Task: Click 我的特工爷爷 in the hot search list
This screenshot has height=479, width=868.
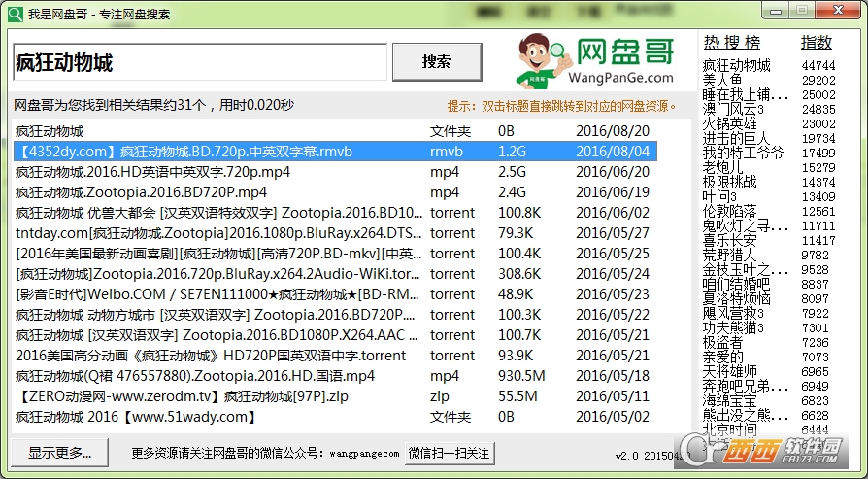Action: click(744, 153)
